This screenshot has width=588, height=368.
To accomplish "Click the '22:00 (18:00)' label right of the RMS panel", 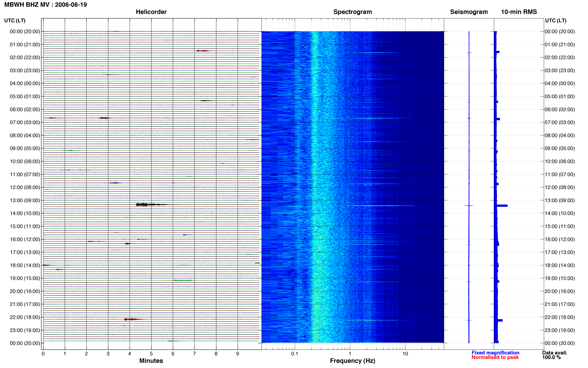I will [560, 317].
